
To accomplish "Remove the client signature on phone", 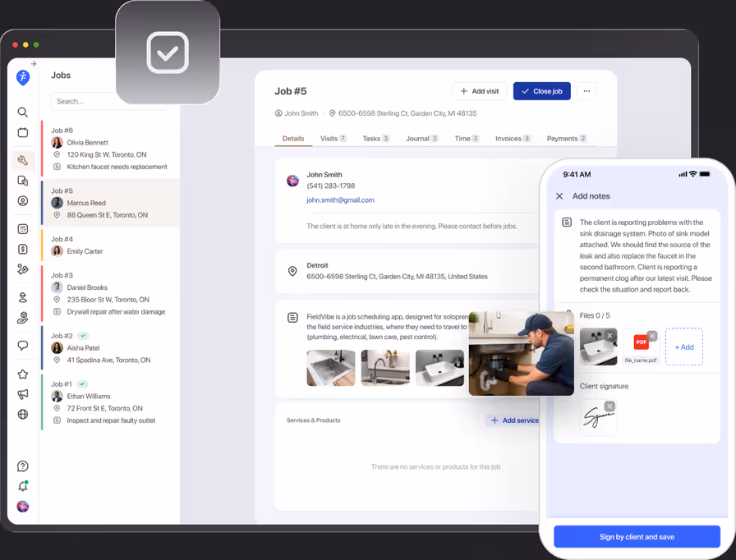I will point(609,406).
